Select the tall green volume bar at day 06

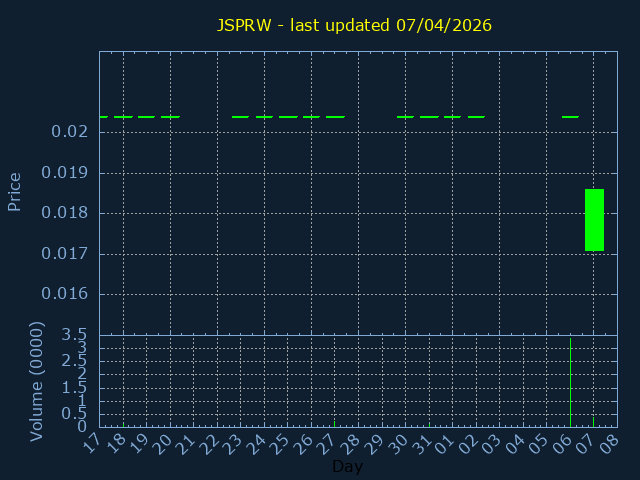point(570,385)
